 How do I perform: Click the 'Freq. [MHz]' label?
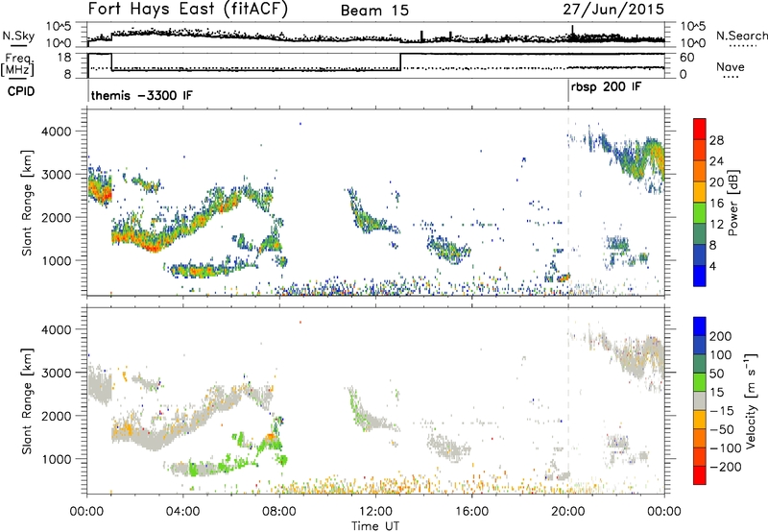pyautogui.click(x=18, y=65)
